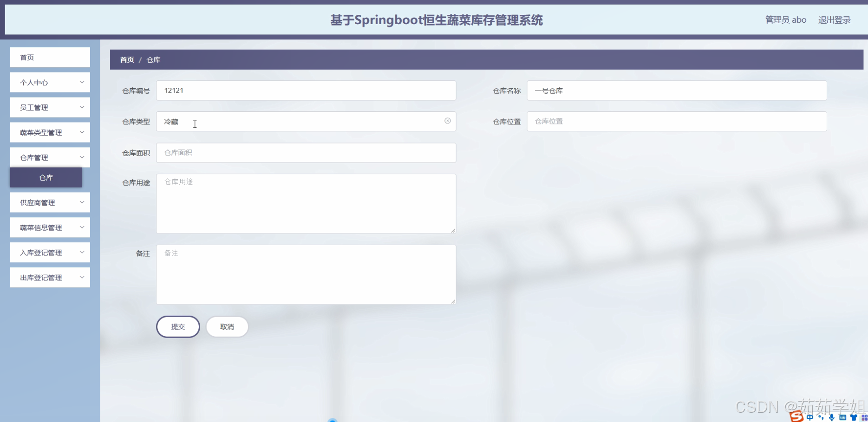Expand the 个人中心 menu chevron
868x422 pixels.
(82, 82)
